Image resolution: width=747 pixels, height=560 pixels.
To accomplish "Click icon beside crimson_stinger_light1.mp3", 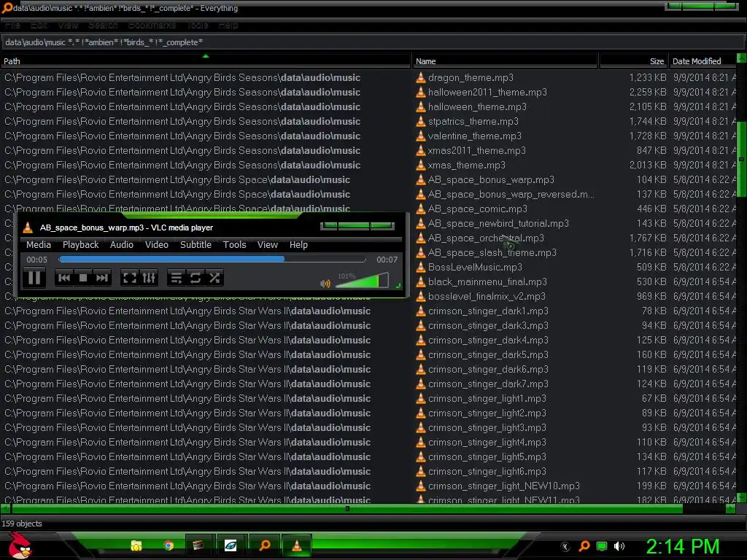I will coord(421,399).
